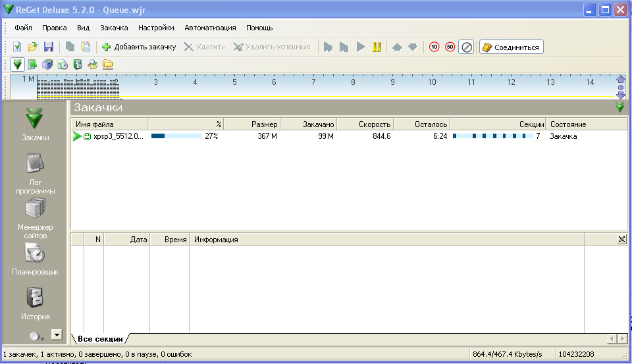Open the Правка menu

click(55, 28)
